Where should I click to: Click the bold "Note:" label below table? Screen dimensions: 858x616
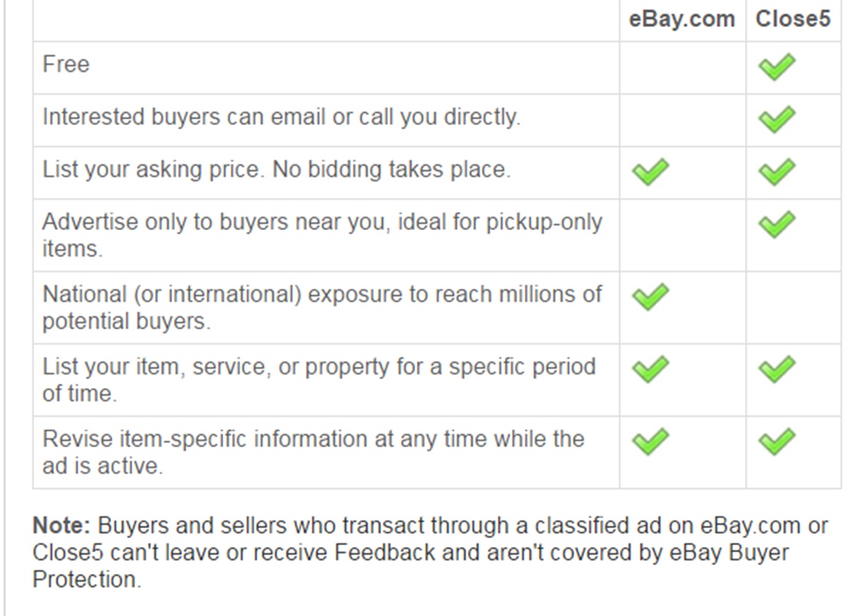coord(61,526)
